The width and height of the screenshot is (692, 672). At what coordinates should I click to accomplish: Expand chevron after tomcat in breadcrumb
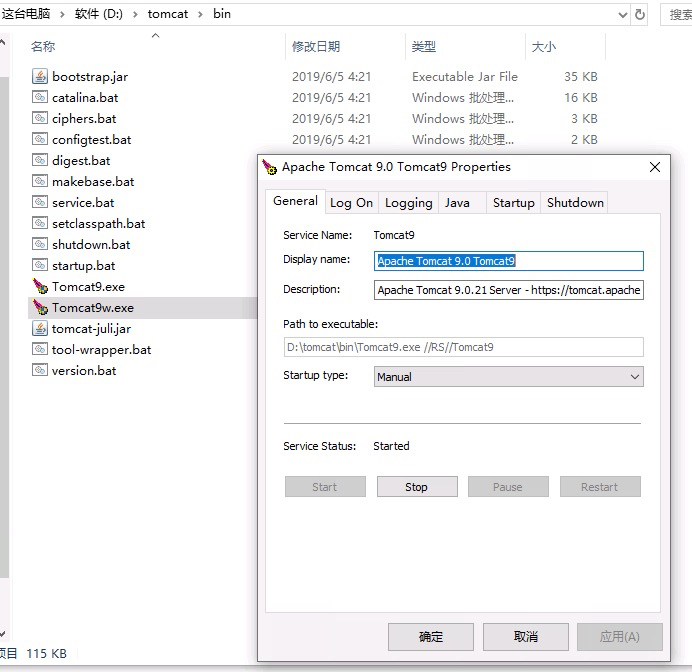[x=200, y=15]
